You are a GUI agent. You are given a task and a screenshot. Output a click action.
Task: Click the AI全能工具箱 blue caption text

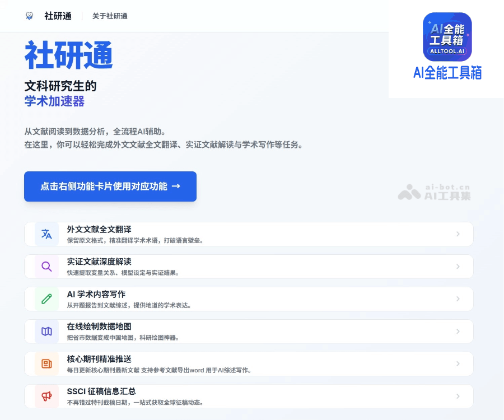pos(447,73)
